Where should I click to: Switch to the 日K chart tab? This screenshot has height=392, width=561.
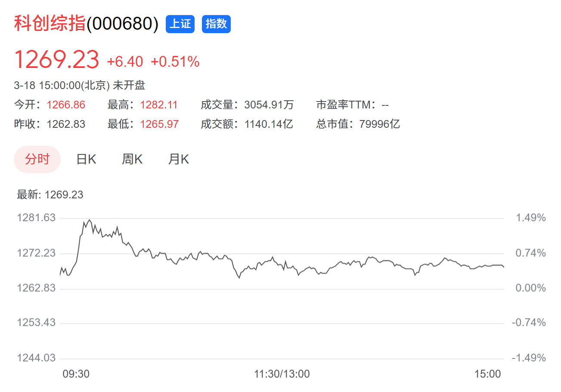point(86,159)
